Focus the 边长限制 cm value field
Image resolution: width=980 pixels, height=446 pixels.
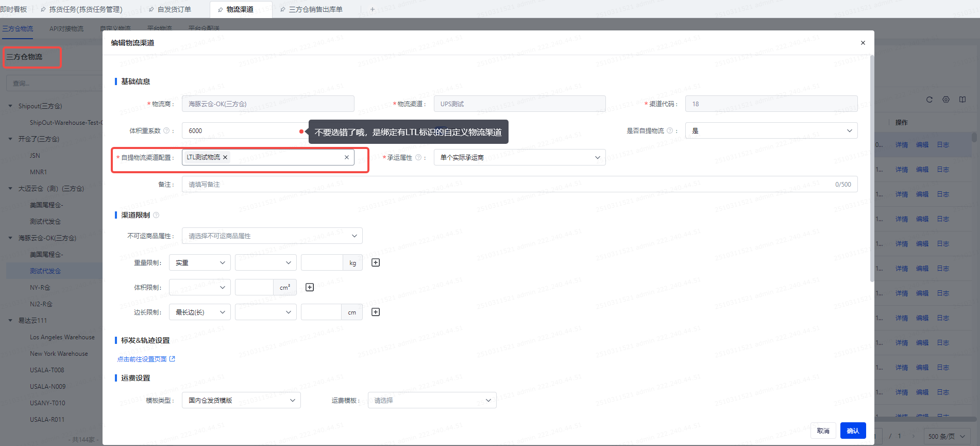[x=321, y=312]
